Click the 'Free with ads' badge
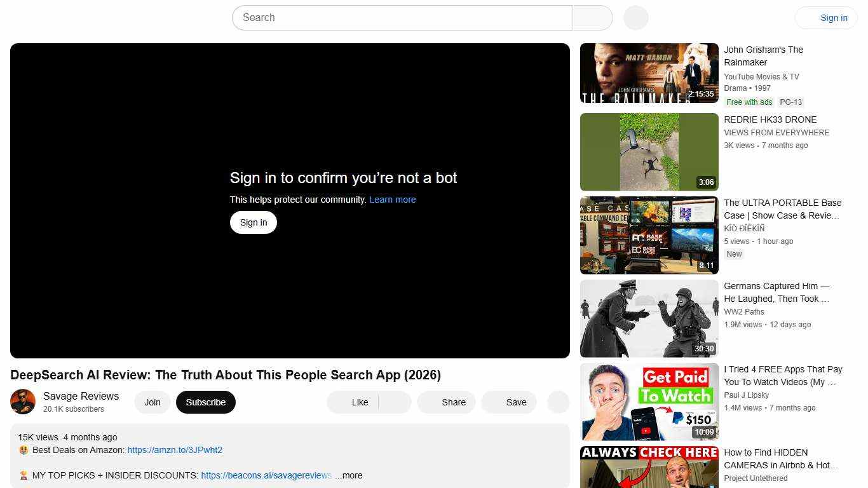 [x=749, y=102]
